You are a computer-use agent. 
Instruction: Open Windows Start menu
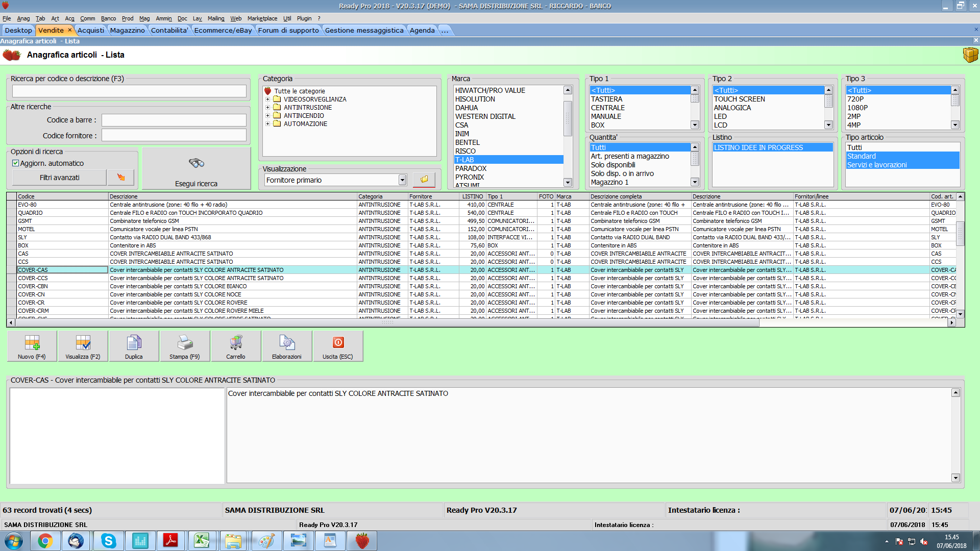[14, 541]
